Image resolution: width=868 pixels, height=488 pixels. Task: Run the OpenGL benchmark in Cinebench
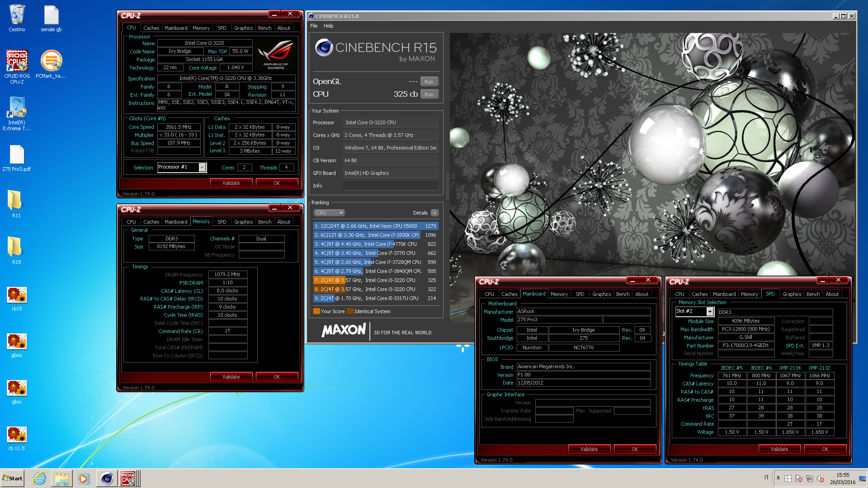(429, 82)
